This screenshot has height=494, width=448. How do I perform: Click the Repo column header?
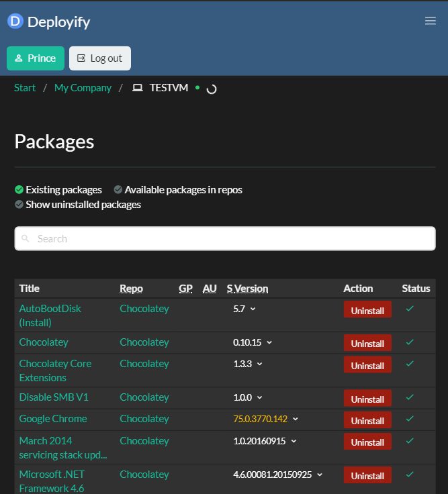pyautogui.click(x=131, y=289)
